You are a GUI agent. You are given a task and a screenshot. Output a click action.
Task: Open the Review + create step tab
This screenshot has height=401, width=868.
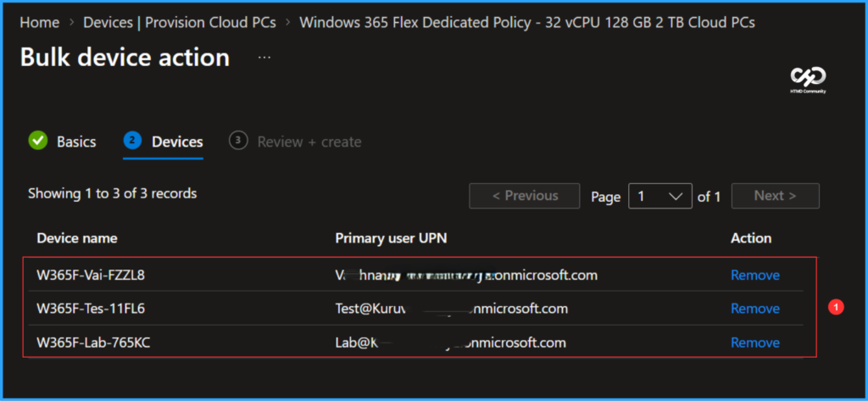[x=309, y=142]
